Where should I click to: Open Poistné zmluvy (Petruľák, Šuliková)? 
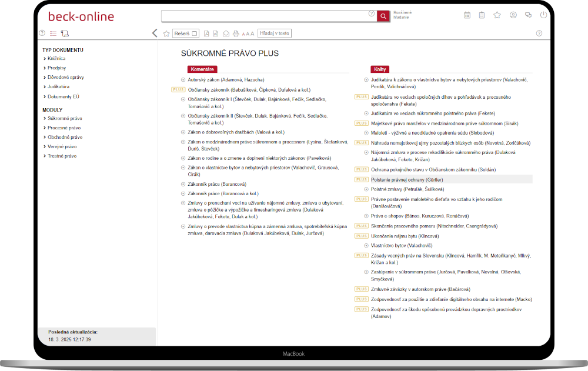[407, 189]
